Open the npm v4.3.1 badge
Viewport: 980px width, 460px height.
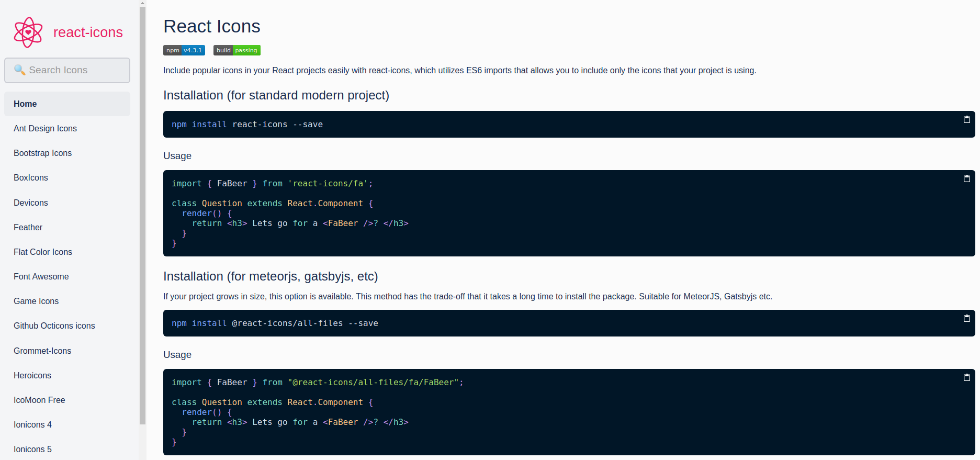(x=184, y=50)
